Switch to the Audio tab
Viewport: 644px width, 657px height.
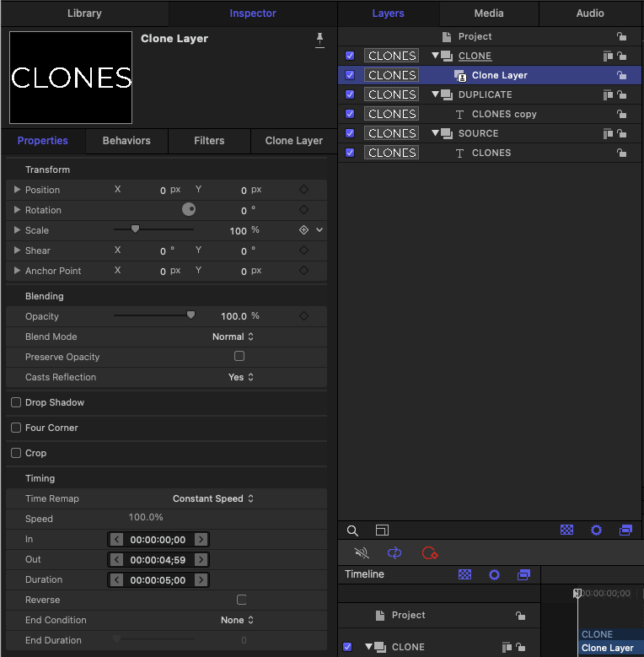[x=590, y=13]
